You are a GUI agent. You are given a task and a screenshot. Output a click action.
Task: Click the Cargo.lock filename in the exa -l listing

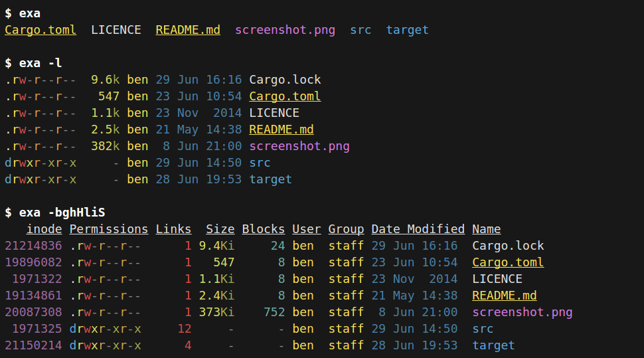point(285,80)
